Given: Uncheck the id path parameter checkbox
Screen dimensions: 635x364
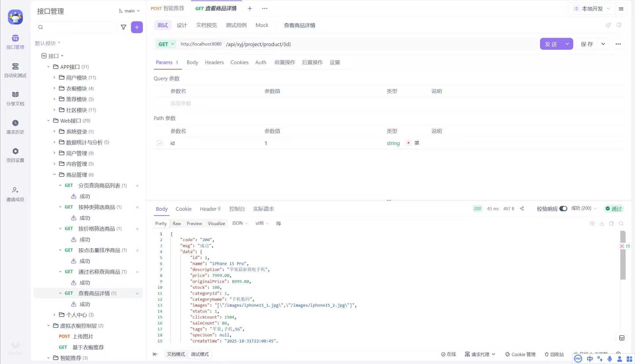Looking at the screenshot, I should [160, 143].
